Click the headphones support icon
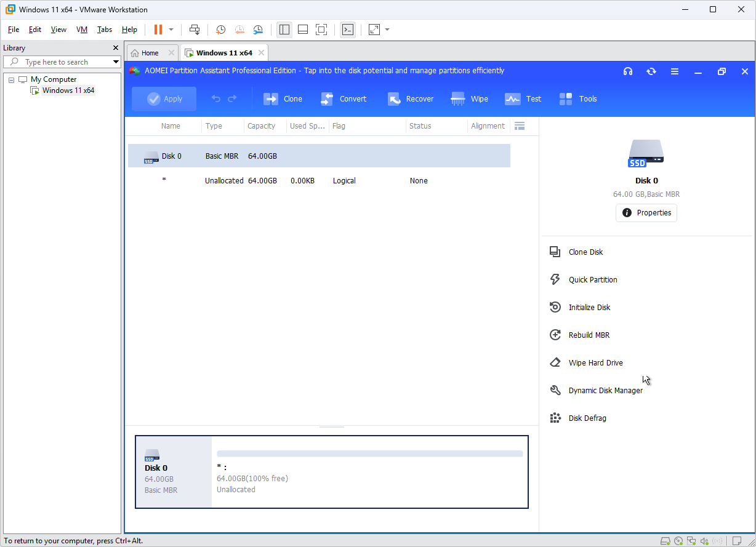The image size is (756, 547). click(628, 71)
